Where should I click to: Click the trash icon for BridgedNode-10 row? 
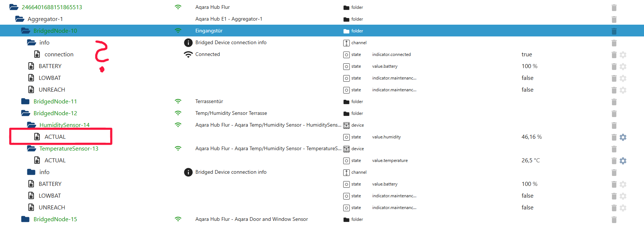click(x=614, y=31)
